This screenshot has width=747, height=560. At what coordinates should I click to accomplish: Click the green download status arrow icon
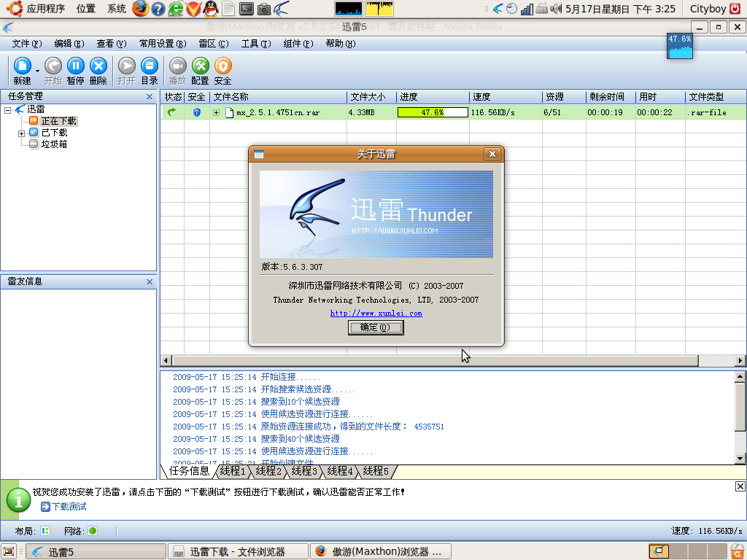(x=172, y=112)
